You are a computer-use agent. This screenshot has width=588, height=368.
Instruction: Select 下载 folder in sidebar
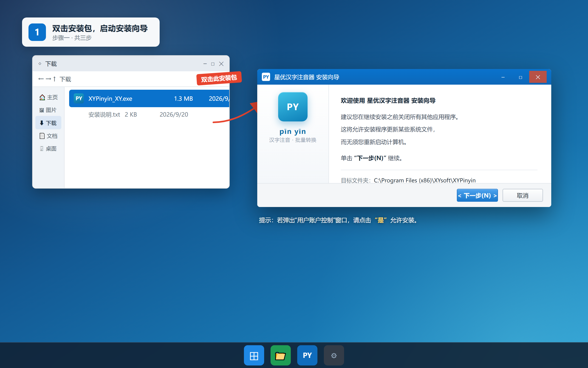pyautogui.click(x=48, y=123)
